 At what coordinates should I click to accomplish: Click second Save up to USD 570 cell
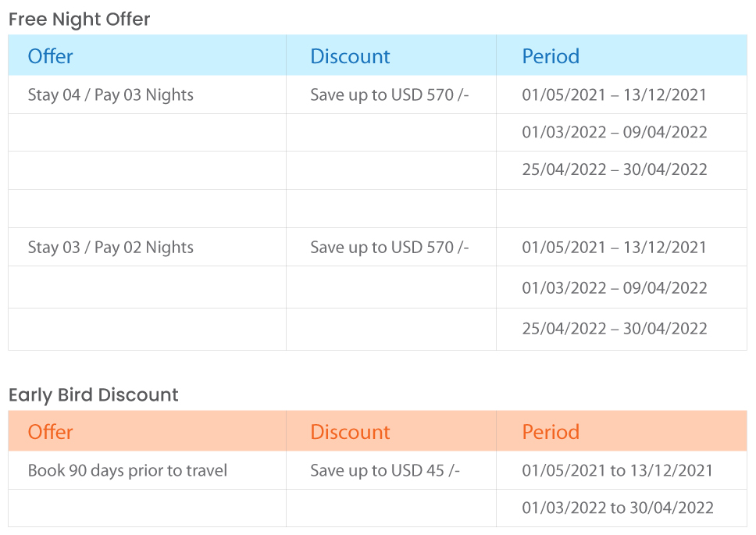click(390, 248)
